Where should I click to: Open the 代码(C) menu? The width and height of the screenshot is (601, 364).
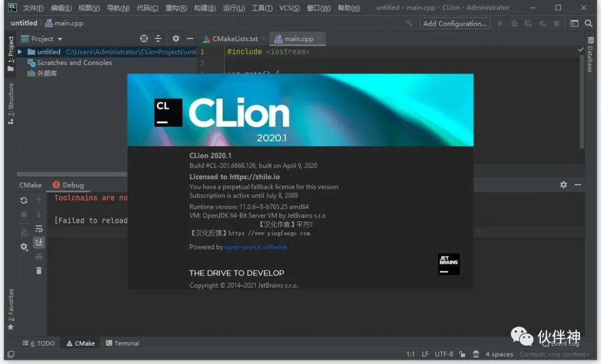[x=147, y=8]
